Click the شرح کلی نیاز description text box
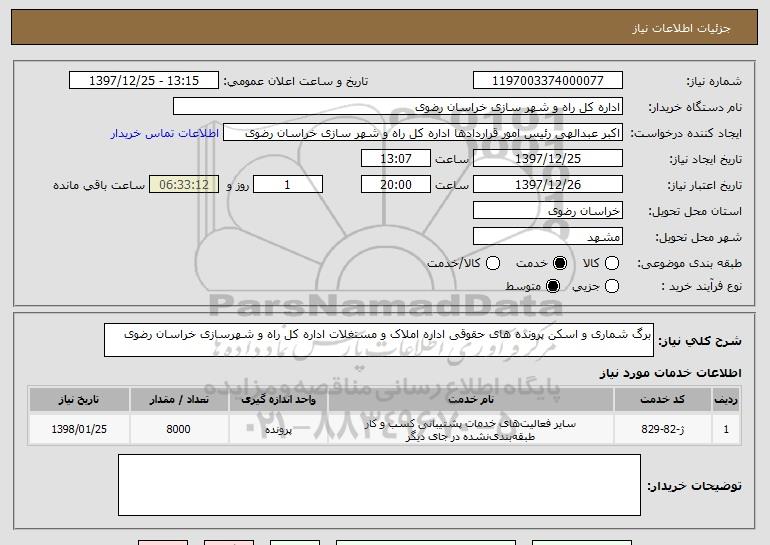The width and height of the screenshot is (770, 545). click(379, 340)
